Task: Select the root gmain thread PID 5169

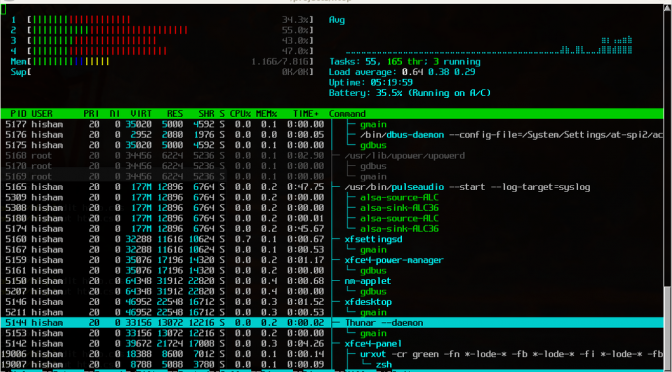Action: [x=332, y=177]
